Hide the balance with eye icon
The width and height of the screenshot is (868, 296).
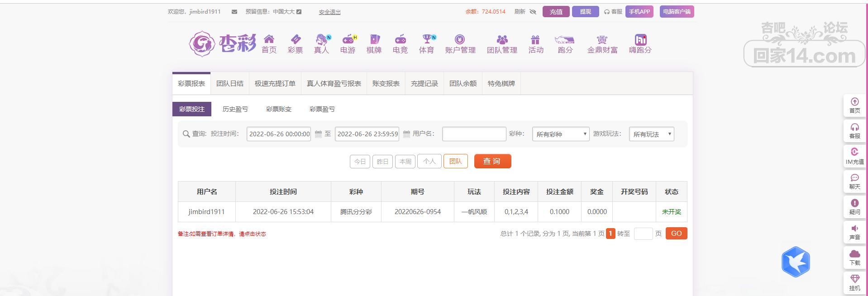pos(533,12)
